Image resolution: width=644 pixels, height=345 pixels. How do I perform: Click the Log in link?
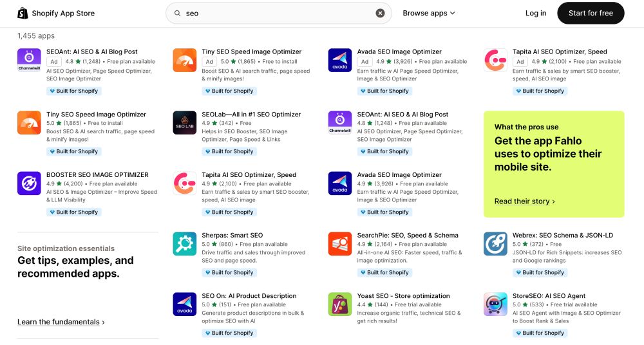pyautogui.click(x=536, y=13)
